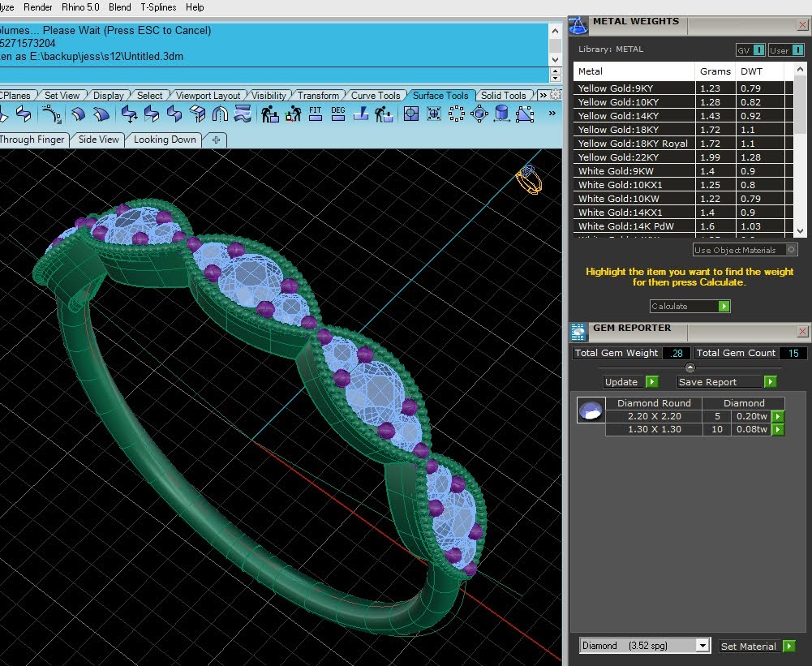Open the T-Splines menu

point(158,7)
